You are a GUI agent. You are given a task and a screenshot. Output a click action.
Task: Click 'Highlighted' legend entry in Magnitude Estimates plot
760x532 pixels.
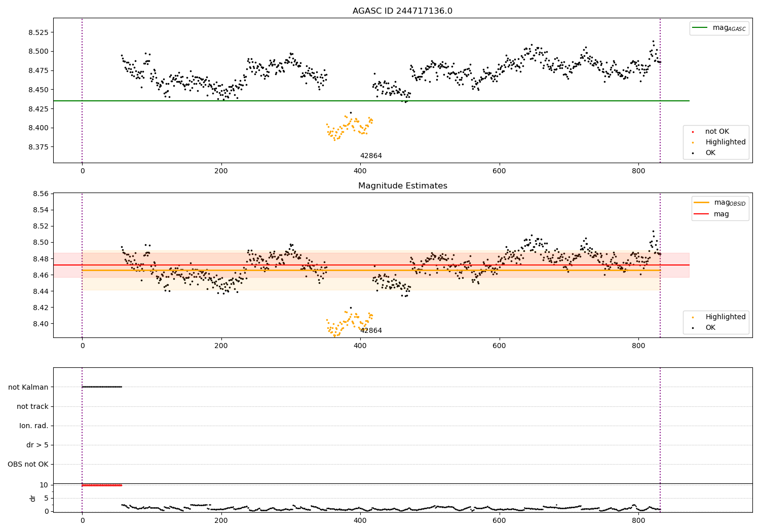click(726, 317)
